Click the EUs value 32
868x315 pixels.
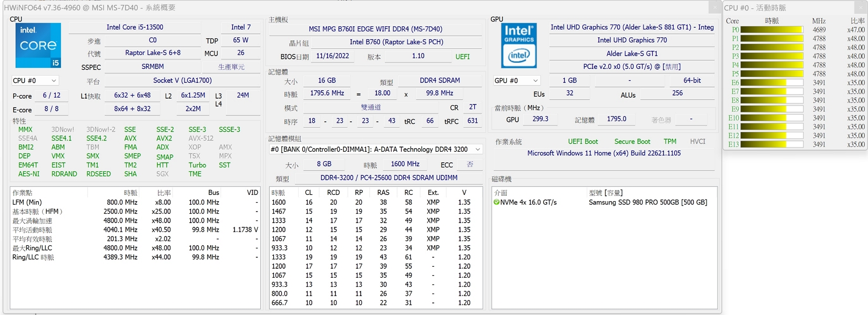click(569, 93)
